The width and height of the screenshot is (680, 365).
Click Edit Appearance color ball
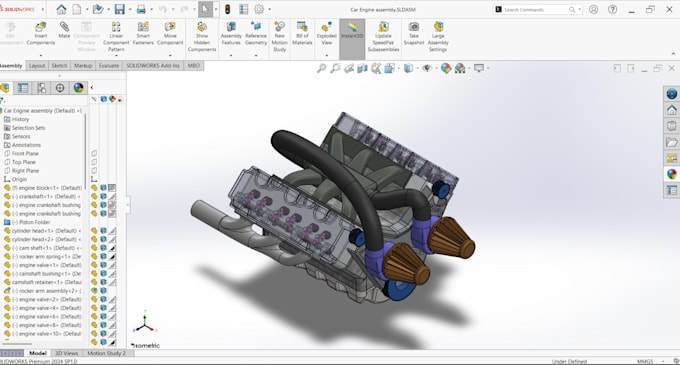[446, 68]
